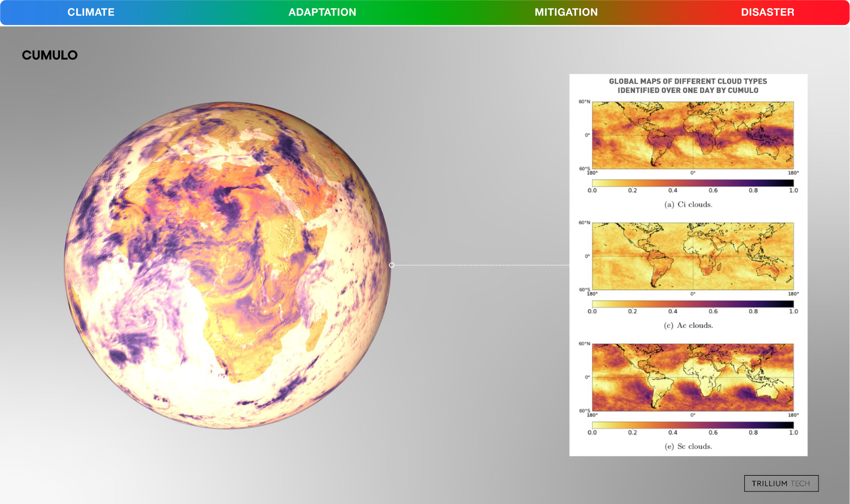Select the MITIGATION tab
The height and width of the screenshot is (504, 850).
(x=566, y=12)
